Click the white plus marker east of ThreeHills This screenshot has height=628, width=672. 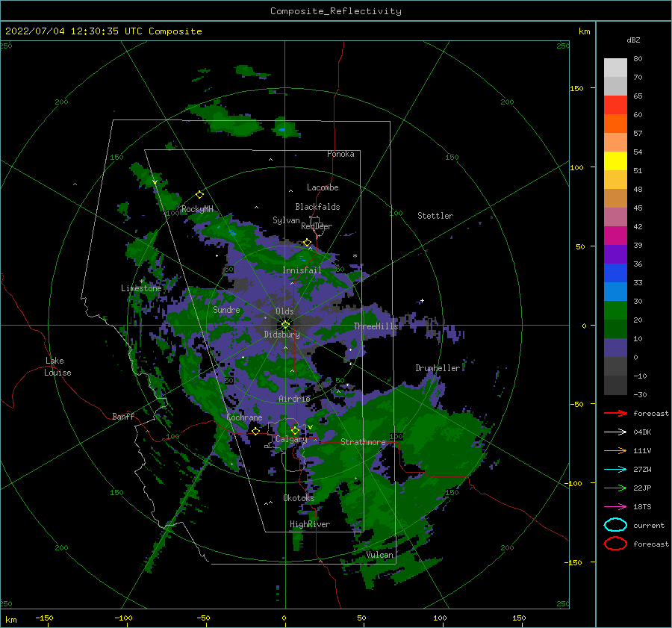(422, 300)
